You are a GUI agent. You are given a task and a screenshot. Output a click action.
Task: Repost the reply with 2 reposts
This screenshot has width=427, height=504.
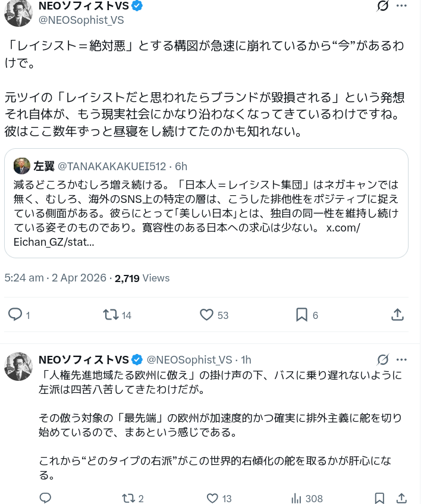click(128, 498)
